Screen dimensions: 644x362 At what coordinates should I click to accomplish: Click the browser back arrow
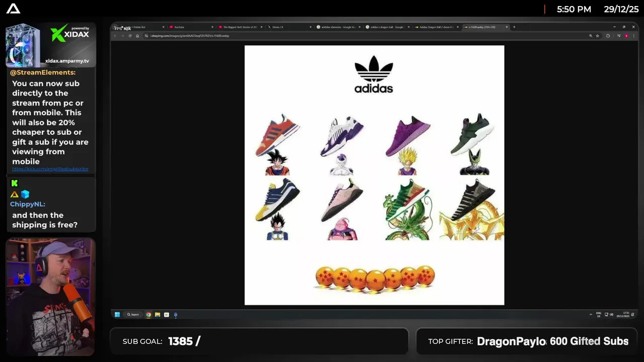115,36
